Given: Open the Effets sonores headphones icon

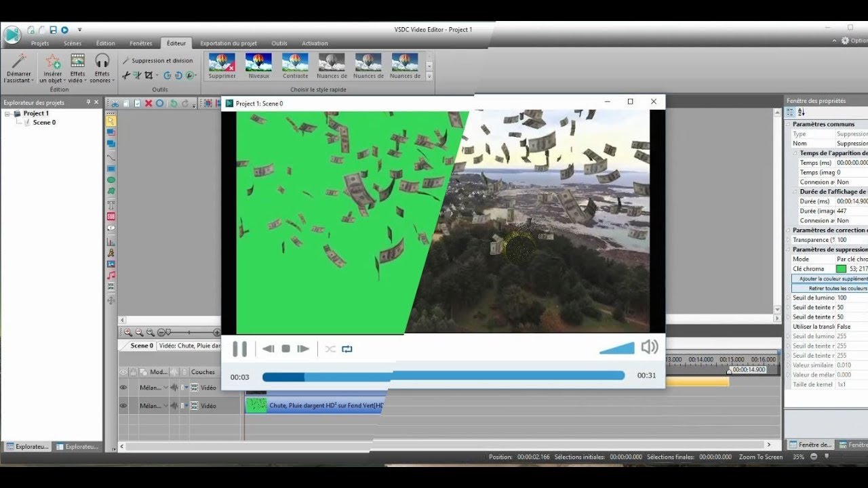Looking at the screenshot, I should pos(102,61).
